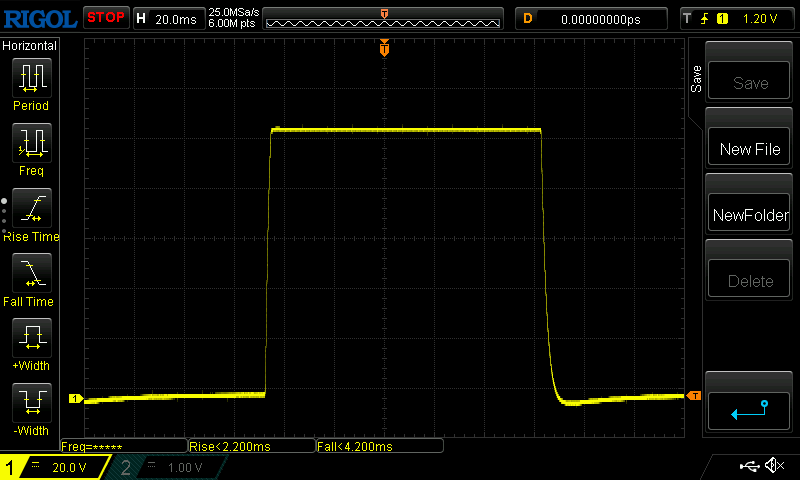Choose the Rise Time measurement icon
Image resolution: width=800 pixels, height=480 pixels.
pyautogui.click(x=32, y=208)
